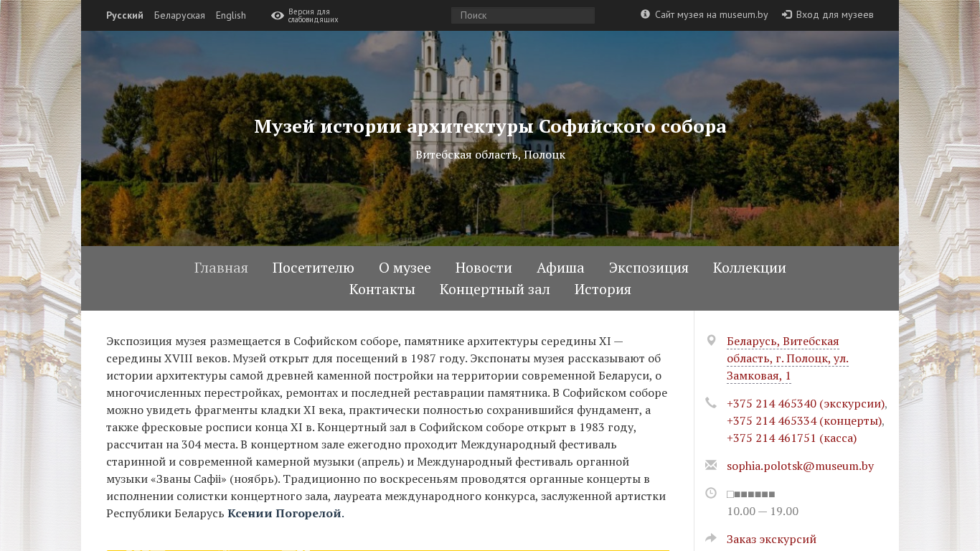Screen dimensions: 980x551
Task: Open the О музее menu item
Action: pos(405,268)
